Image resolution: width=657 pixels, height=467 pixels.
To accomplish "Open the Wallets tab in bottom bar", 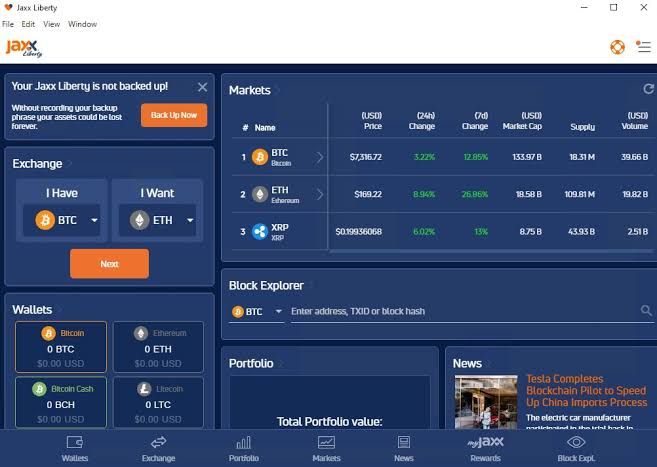I will point(75,449).
